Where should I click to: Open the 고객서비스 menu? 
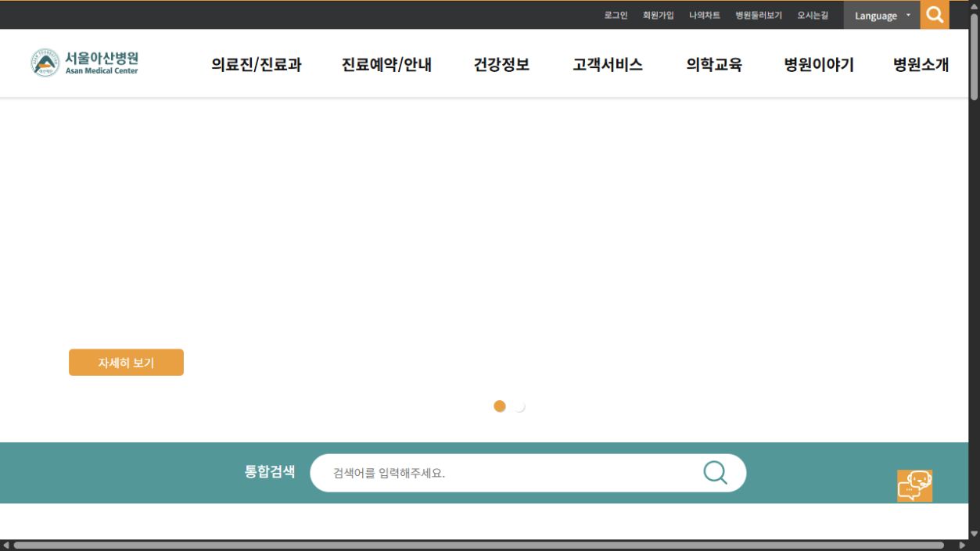point(608,65)
